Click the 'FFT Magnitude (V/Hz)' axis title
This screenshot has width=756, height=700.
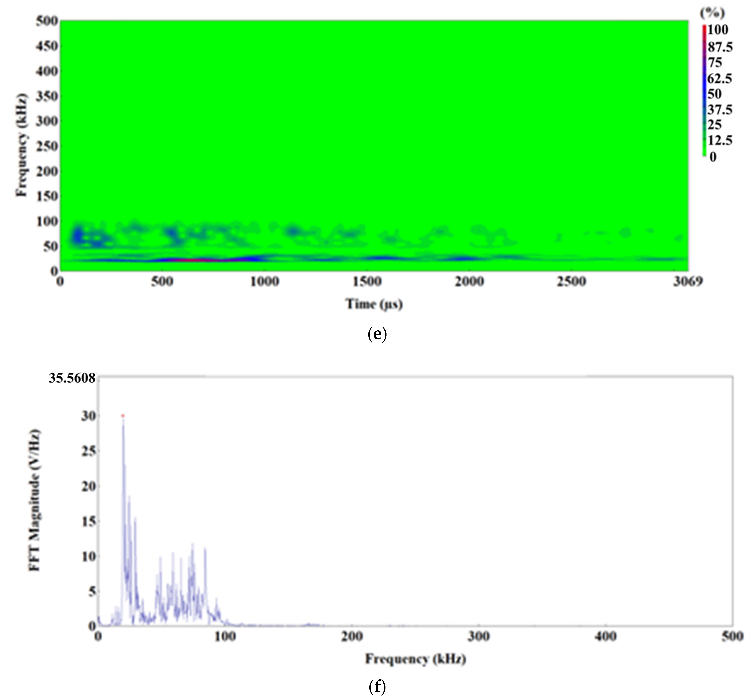[x=35, y=500]
